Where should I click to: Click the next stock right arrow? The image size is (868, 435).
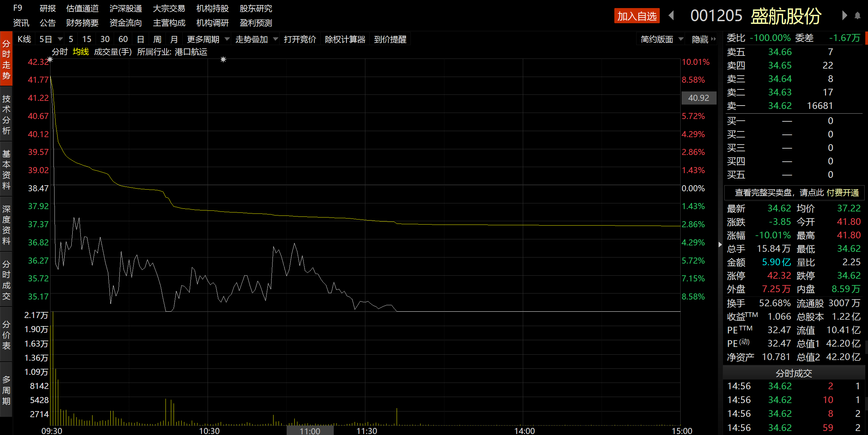tap(844, 15)
